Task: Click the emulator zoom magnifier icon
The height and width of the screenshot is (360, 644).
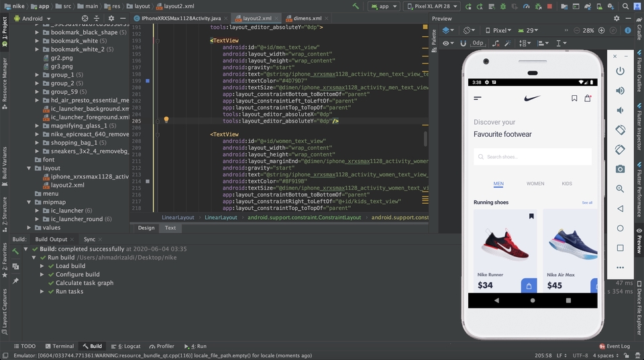Action: [x=620, y=189]
